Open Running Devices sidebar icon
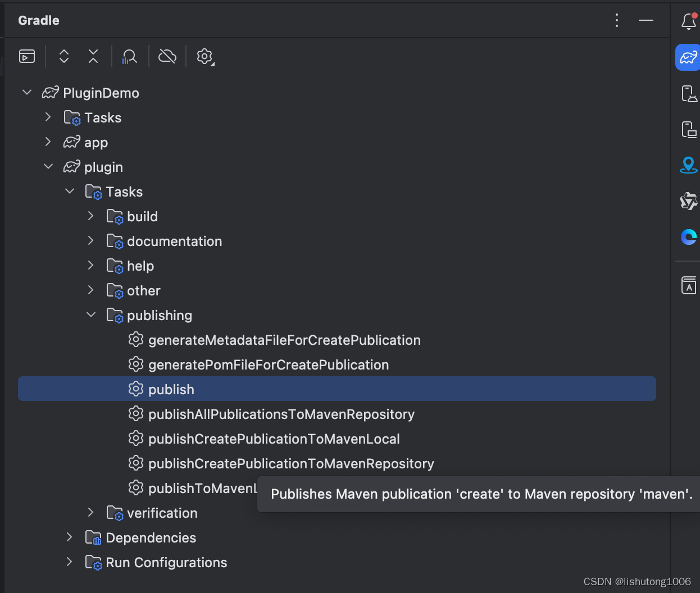This screenshot has width=700, height=593. coord(689,129)
